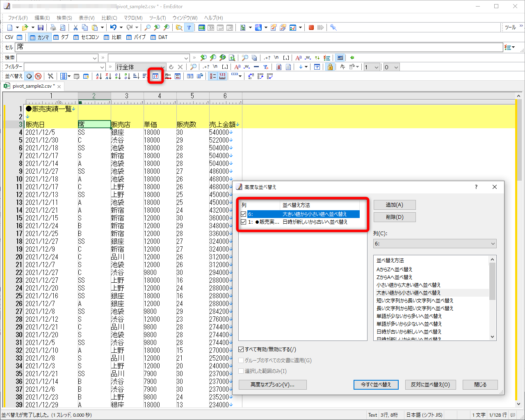The width and height of the screenshot is (525, 420).
Task: Click the Sort Z to A icon
Action: point(108,76)
